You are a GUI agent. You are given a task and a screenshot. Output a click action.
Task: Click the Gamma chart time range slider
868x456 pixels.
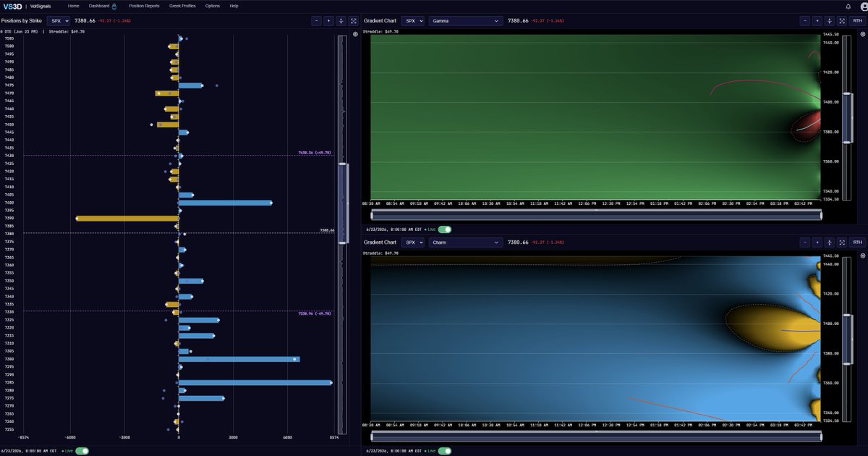[597, 215]
